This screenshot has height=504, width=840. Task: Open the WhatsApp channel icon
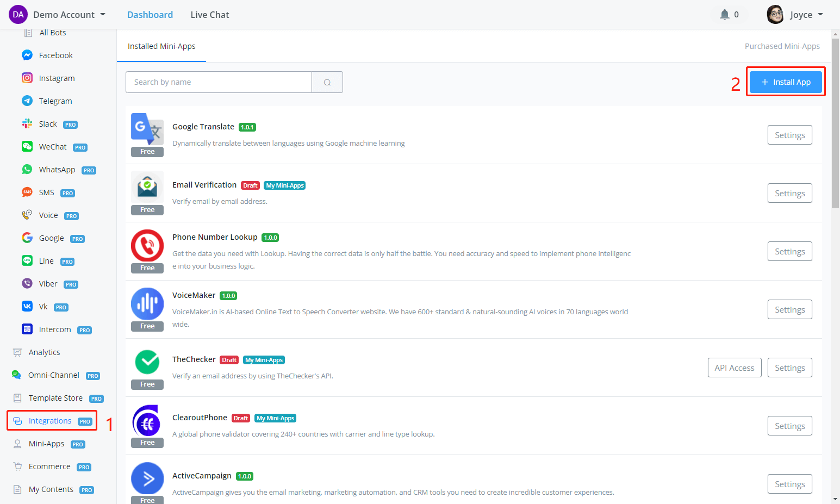point(27,169)
